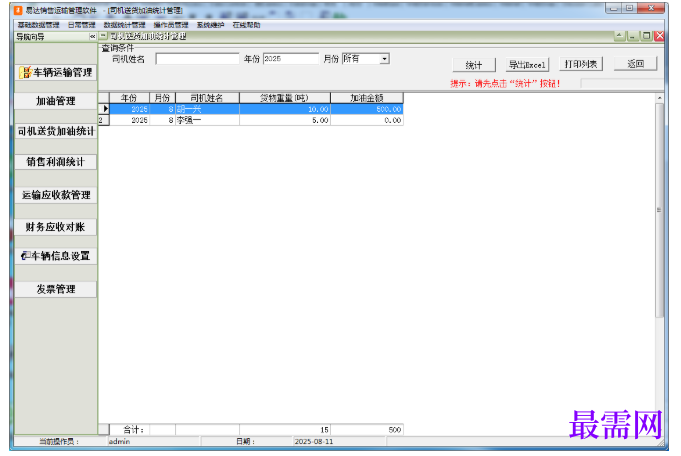
Task: Click the 5.00 cargo weight cell
Action: pyautogui.click(x=284, y=120)
